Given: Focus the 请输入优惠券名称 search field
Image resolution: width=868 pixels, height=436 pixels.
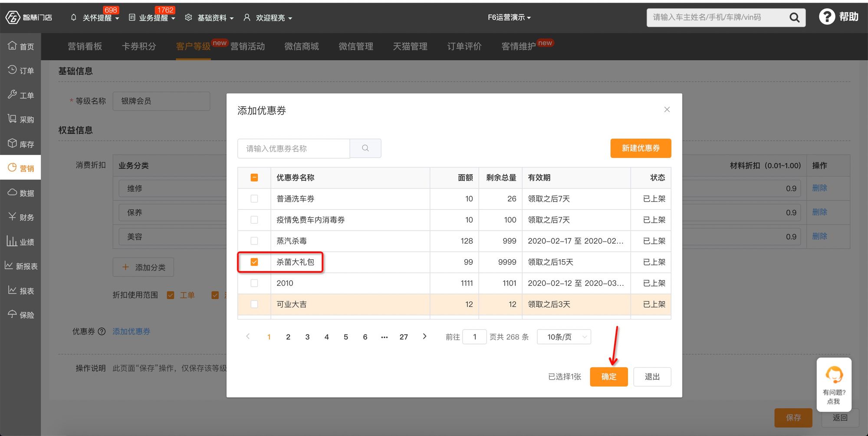Looking at the screenshot, I should [x=293, y=149].
